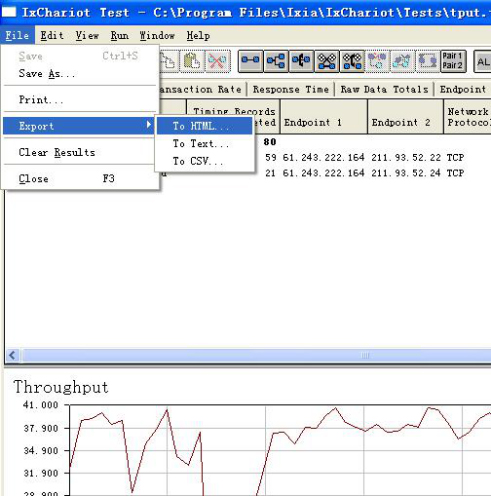Screen dimensions: 491x496
Task: Click the Add Hardware Performance Pair icon
Action: (327, 61)
